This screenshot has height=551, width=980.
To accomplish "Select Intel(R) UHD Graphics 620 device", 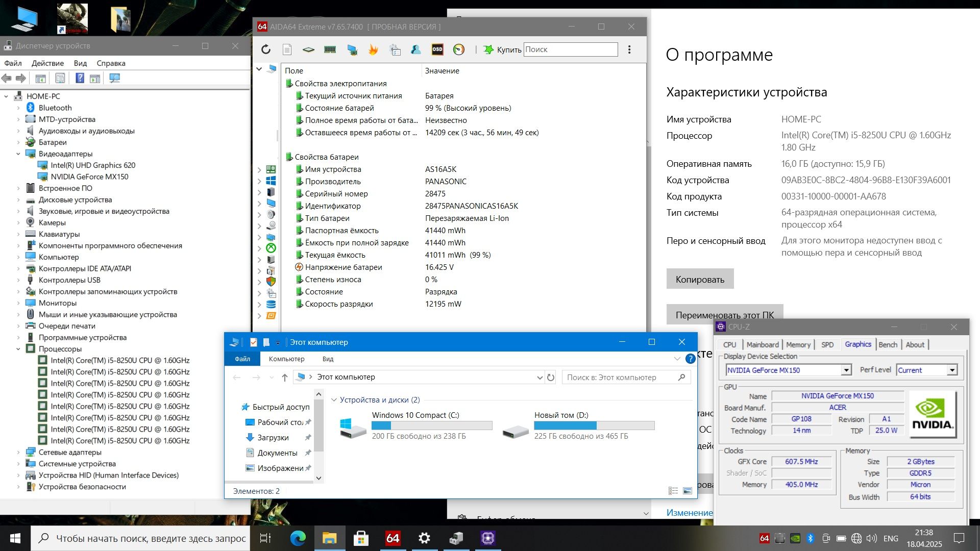I will point(93,165).
